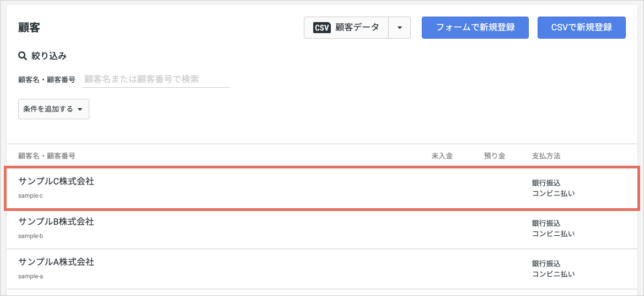Click the 絞り込み filter heading
644x296 pixels.
(x=49, y=56)
